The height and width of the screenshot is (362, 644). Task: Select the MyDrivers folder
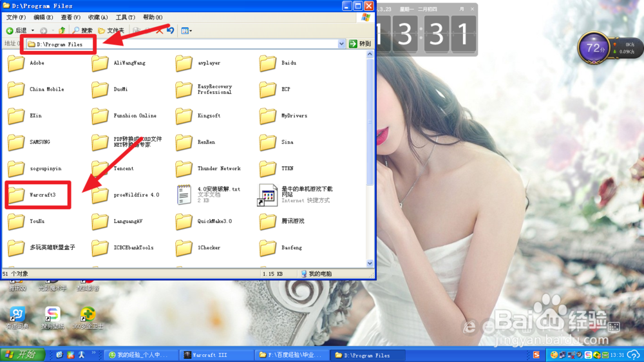coord(283,115)
